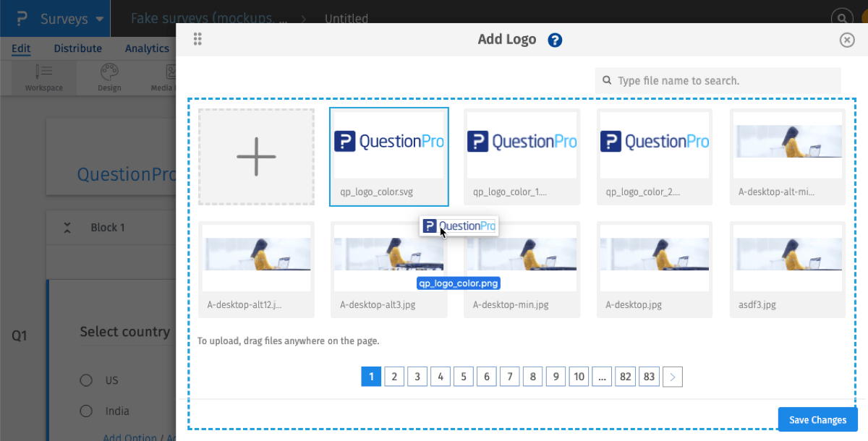Screen dimensions: 868x441
Task: Click the drag handle dots in dialog header
Action: pyautogui.click(x=197, y=40)
